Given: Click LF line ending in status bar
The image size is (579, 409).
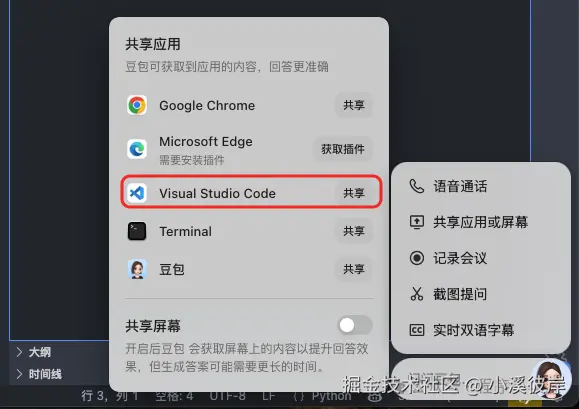Looking at the screenshot, I should [x=268, y=396].
